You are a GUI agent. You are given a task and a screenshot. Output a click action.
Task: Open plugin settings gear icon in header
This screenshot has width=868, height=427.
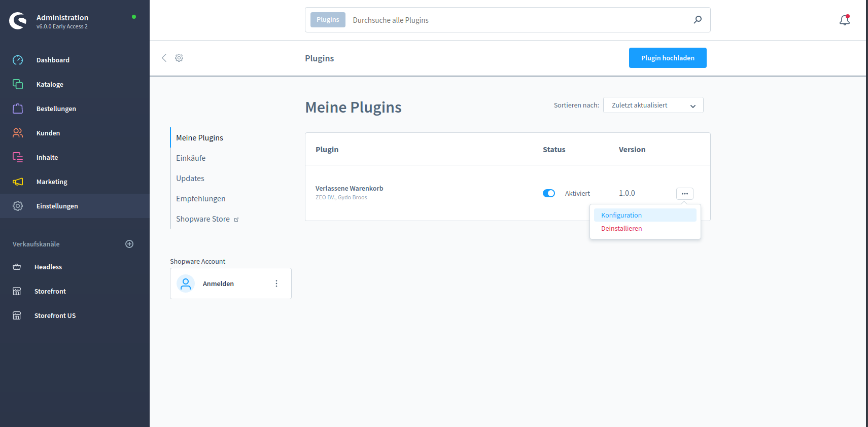pos(179,58)
